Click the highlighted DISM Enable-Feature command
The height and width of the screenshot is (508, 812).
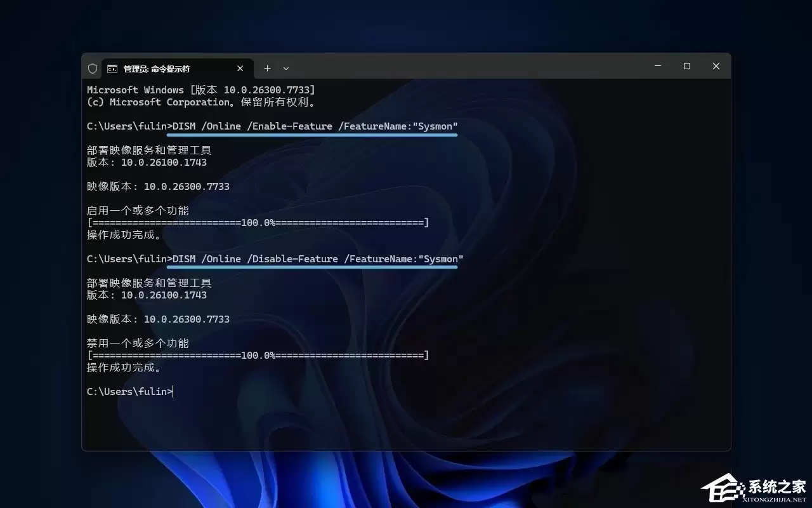click(313, 126)
